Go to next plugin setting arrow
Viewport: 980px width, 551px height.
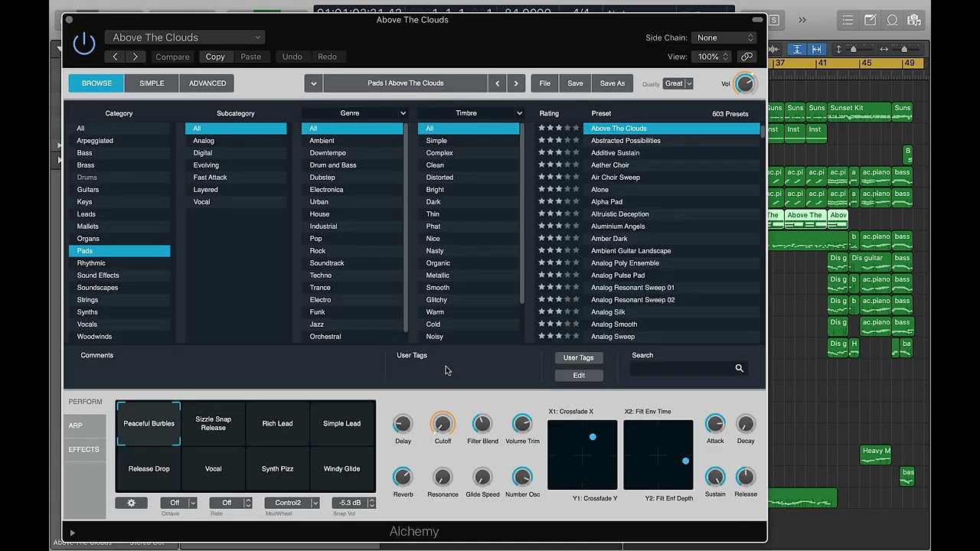click(136, 57)
